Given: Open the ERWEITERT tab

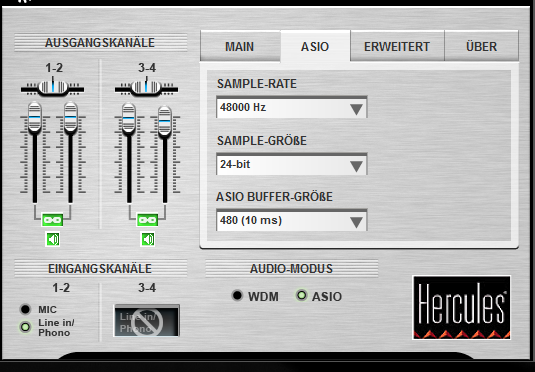Looking at the screenshot, I should 397,46.
